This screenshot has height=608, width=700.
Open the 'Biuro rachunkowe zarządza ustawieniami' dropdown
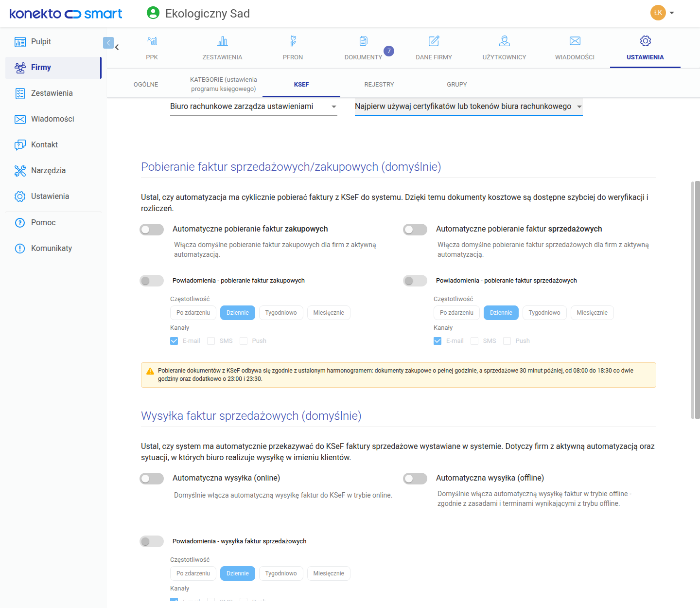(x=253, y=107)
